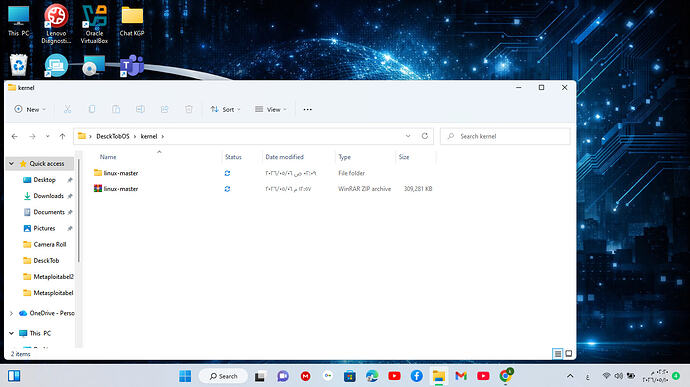
Task: Open the Camera Roll folder
Action: (x=50, y=244)
